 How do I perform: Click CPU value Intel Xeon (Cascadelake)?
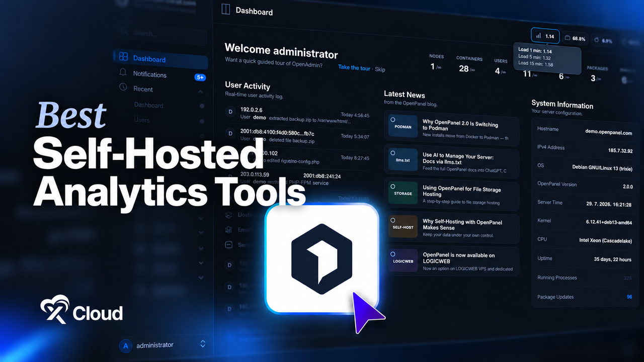pos(606,240)
